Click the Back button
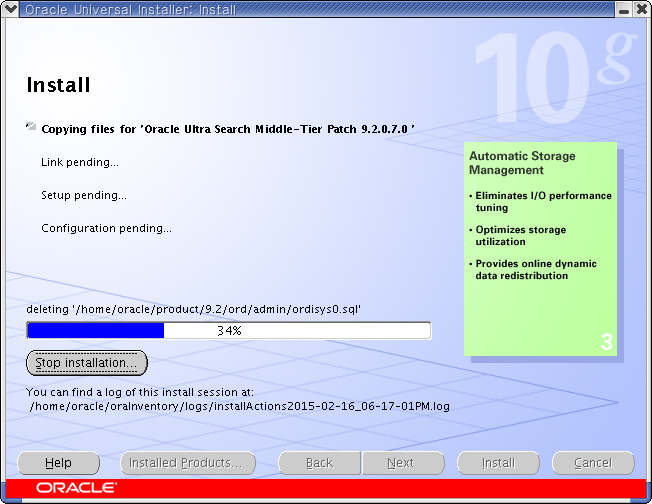652x504 pixels. [x=319, y=463]
